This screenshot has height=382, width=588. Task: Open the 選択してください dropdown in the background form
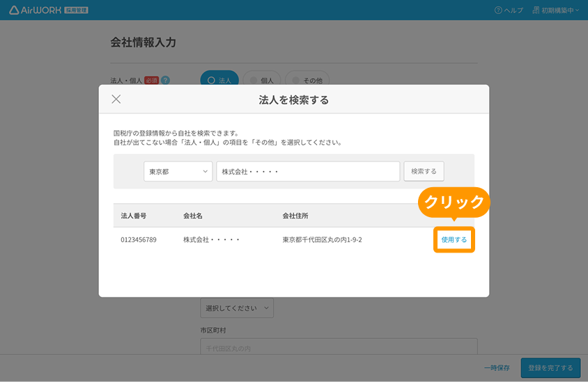point(237,308)
